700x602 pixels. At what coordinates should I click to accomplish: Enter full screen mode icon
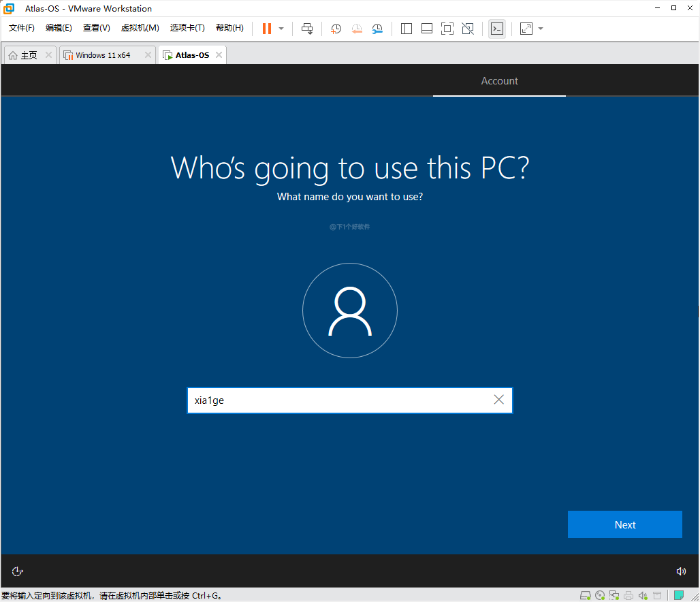(447, 29)
